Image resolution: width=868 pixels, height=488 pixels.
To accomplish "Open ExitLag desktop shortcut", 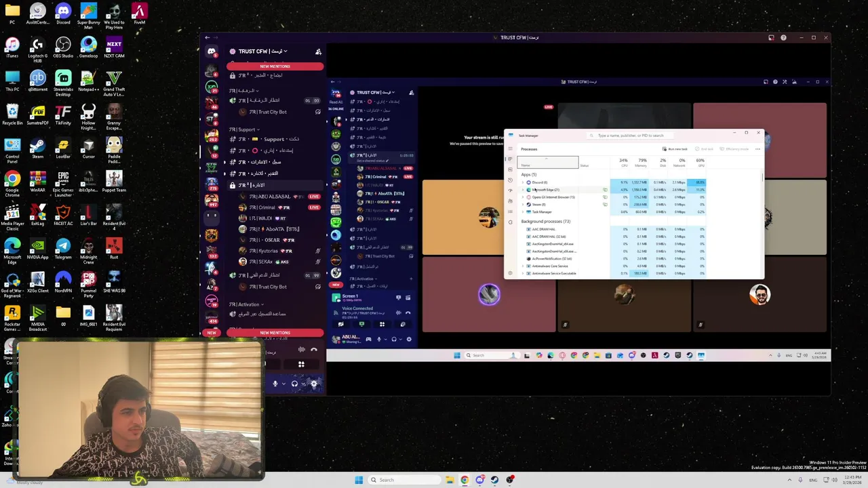I will [37, 216].
